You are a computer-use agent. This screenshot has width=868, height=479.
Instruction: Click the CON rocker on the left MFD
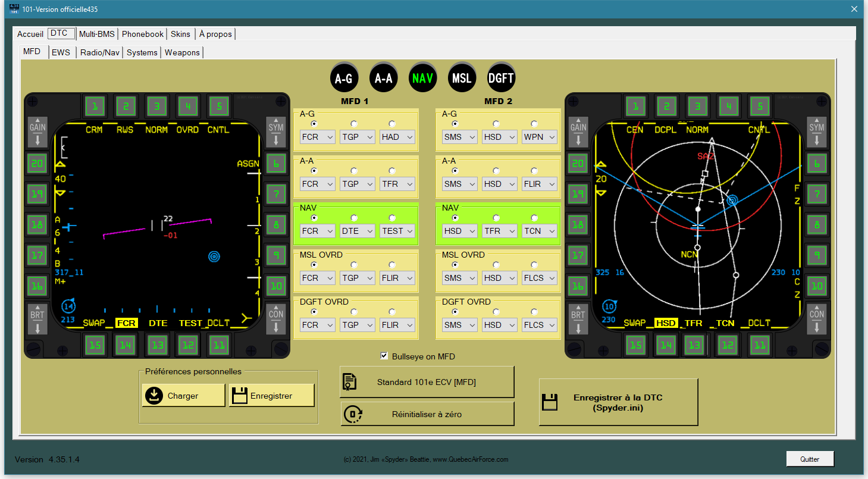[x=276, y=319]
